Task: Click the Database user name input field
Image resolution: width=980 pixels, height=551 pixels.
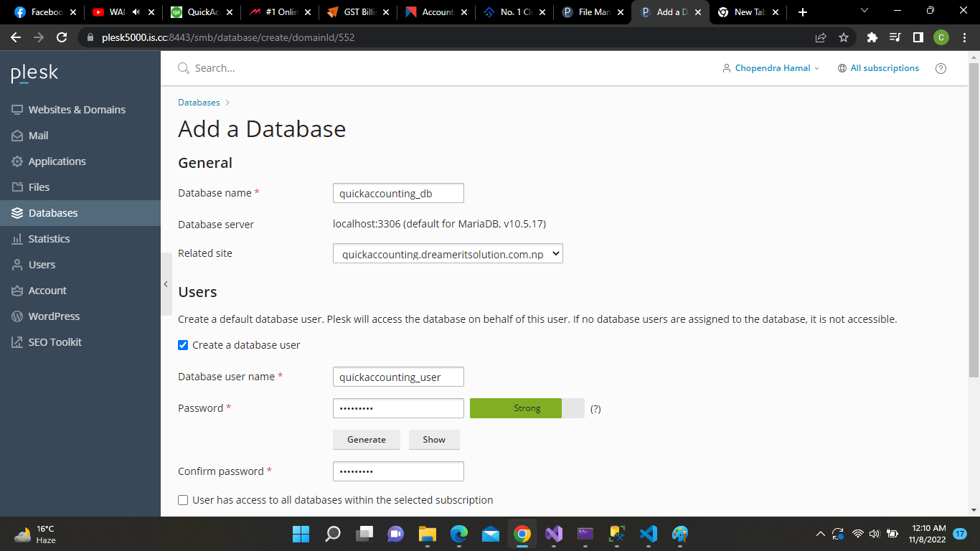Action: pos(398,377)
